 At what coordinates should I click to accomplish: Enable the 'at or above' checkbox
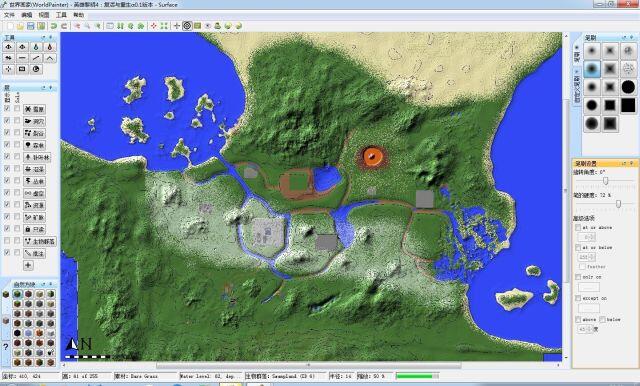click(x=578, y=228)
